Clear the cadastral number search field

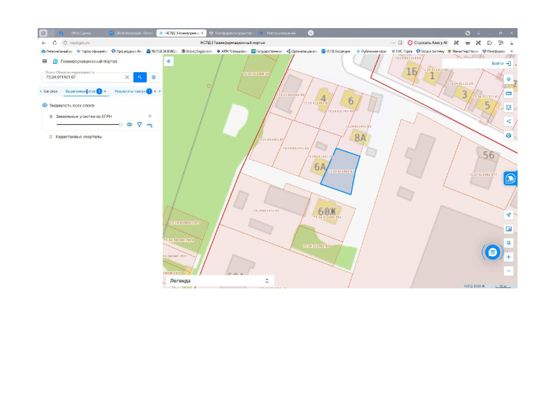tap(127, 77)
